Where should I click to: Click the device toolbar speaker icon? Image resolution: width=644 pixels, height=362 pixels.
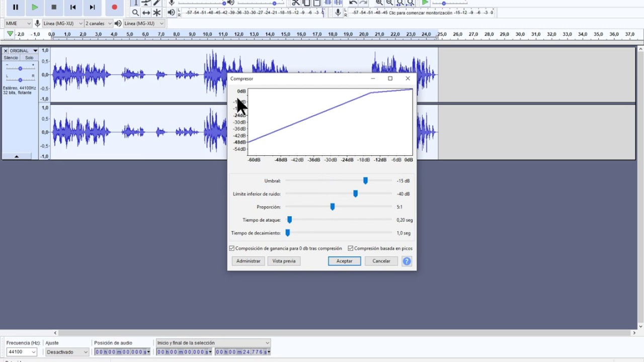(118, 23)
